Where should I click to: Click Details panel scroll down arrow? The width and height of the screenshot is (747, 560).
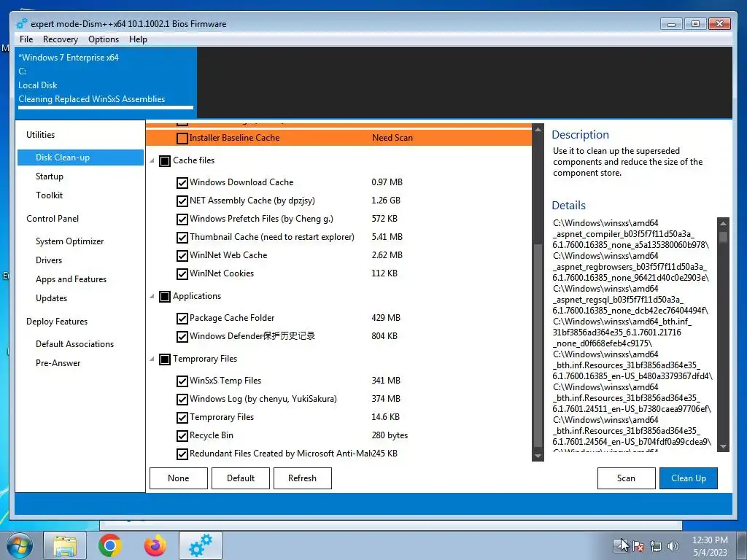point(723,446)
